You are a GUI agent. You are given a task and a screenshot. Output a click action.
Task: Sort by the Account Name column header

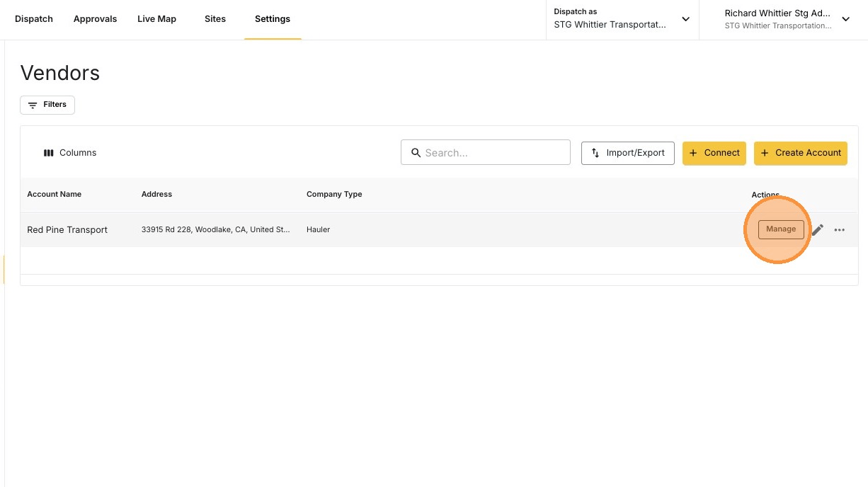[55, 194]
